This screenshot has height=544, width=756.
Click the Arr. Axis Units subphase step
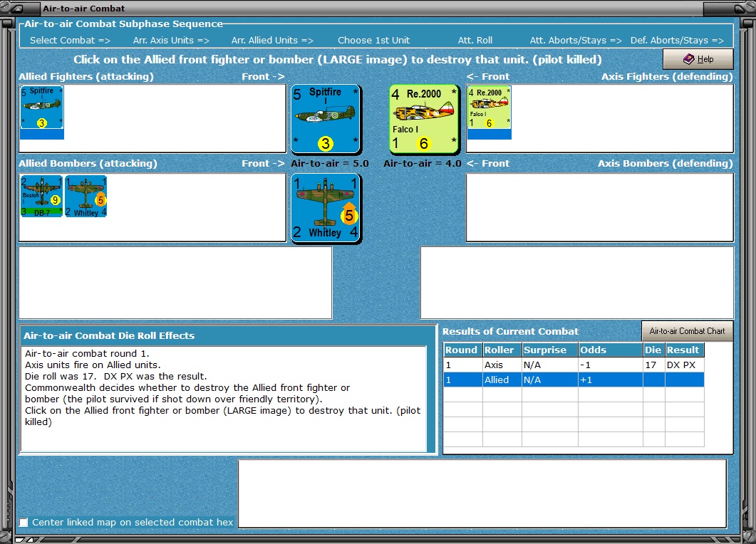click(171, 41)
